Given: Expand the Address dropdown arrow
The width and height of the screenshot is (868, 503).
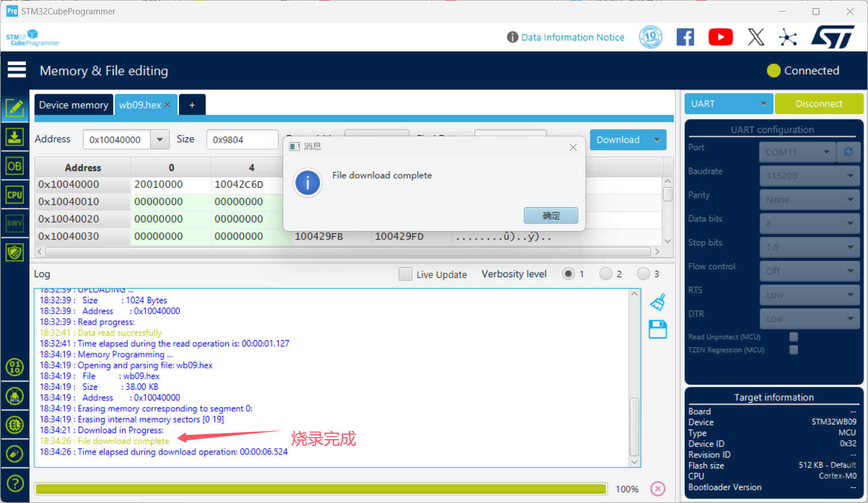Looking at the screenshot, I should pyautogui.click(x=159, y=139).
